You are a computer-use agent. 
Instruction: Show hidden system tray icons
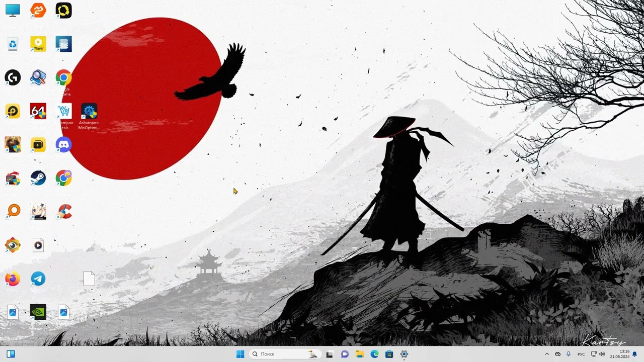pos(547,354)
